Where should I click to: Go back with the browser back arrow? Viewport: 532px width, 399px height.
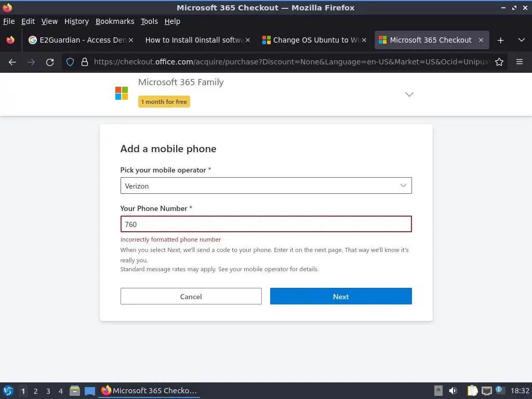[12, 62]
